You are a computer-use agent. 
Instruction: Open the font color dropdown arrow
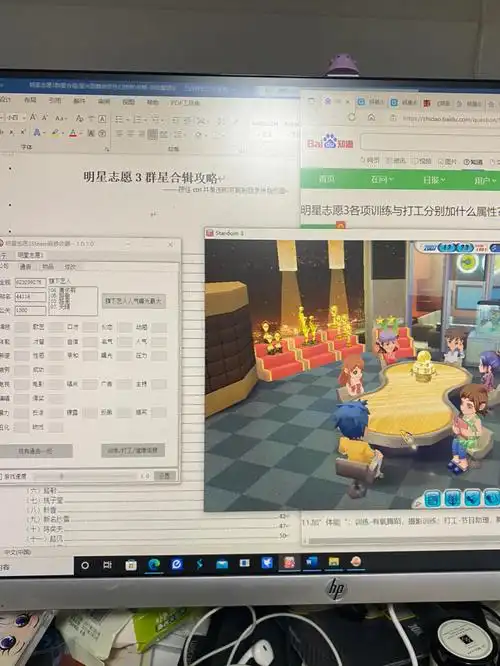tap(80, 134)
